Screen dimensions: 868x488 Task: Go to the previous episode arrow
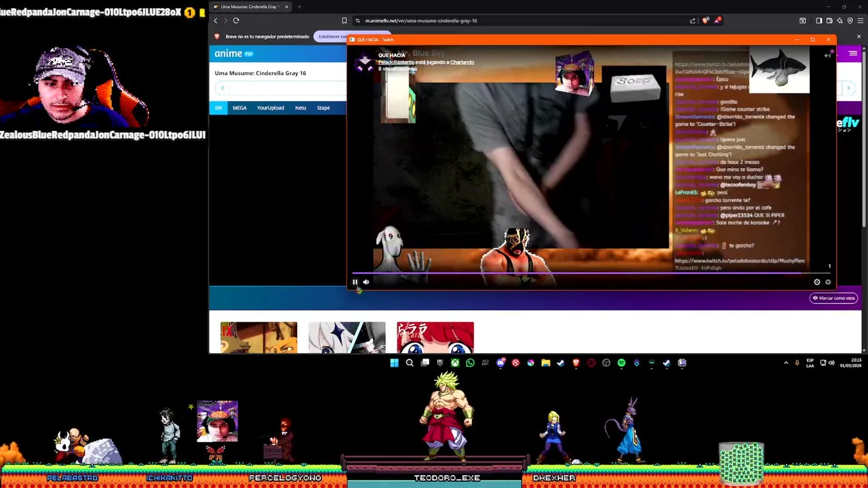[222, 88]
